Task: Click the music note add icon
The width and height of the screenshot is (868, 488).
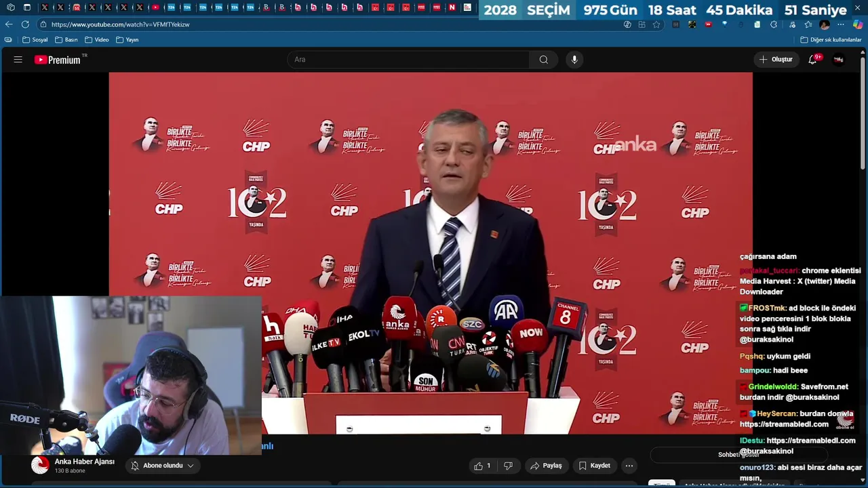Action: [x=792, y=24]
